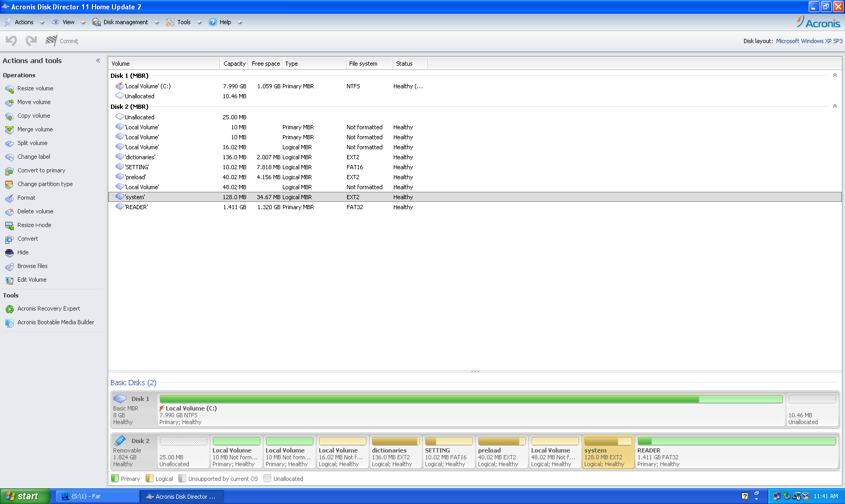The image size is (845, 504).
Task: Open the Help menu
Action: 225,22
